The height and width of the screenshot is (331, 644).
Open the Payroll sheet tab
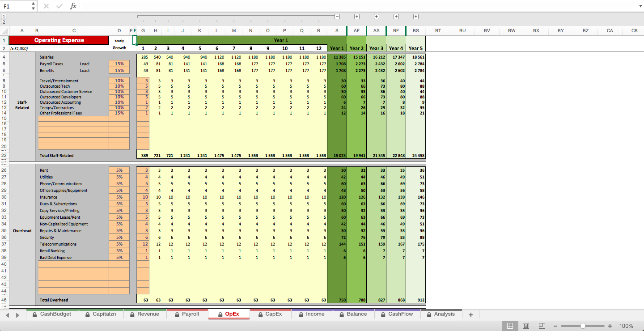pos(186,314)
